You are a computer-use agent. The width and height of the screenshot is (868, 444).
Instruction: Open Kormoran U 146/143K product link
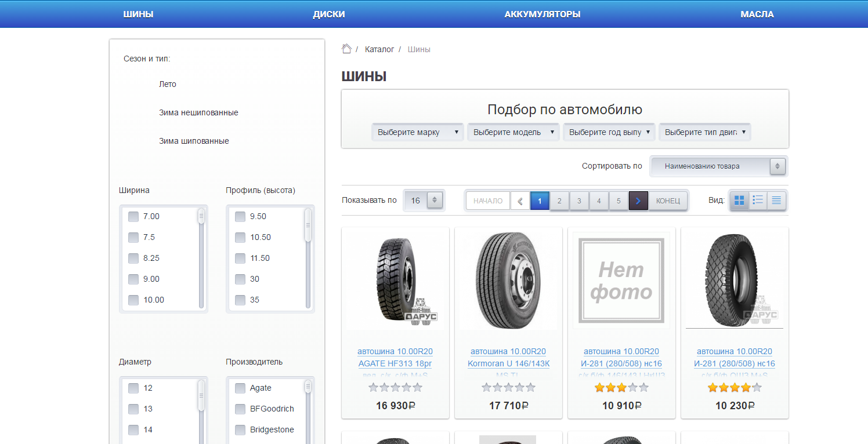point(508,363)
